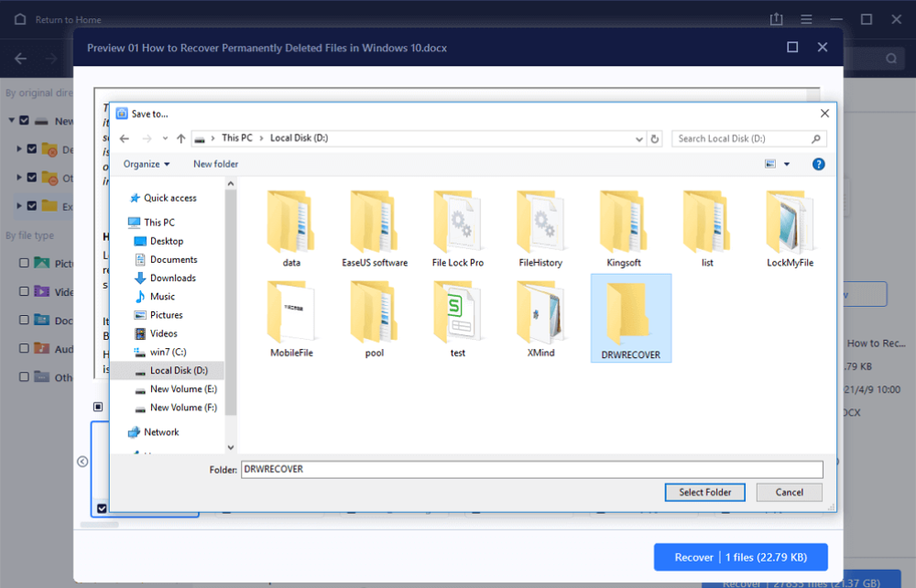Open the address bar history dropdown
Viewport: 916px width, 588px height.
(638, 139)
